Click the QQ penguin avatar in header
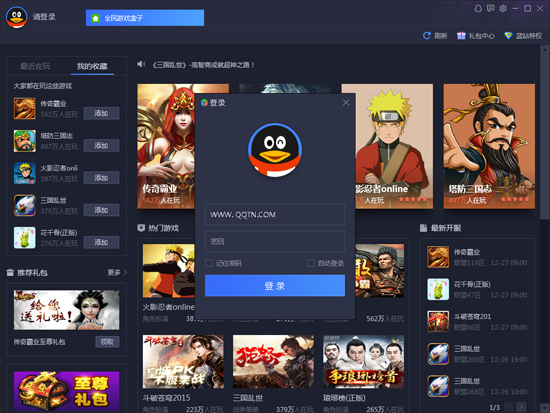 [x=16, y=17]
